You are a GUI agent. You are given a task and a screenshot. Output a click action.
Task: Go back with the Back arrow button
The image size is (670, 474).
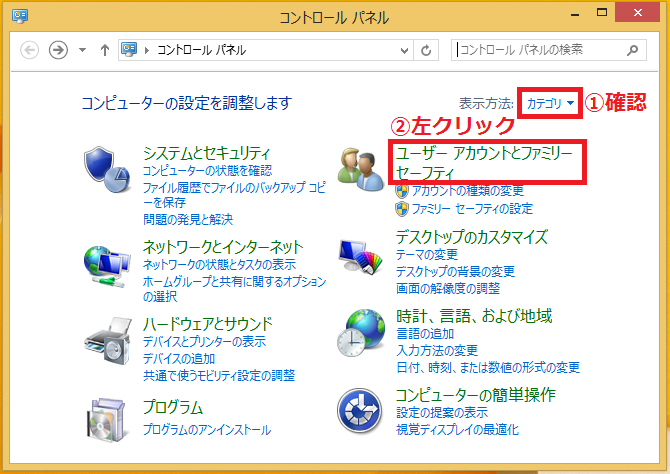(x=29, y=50)
